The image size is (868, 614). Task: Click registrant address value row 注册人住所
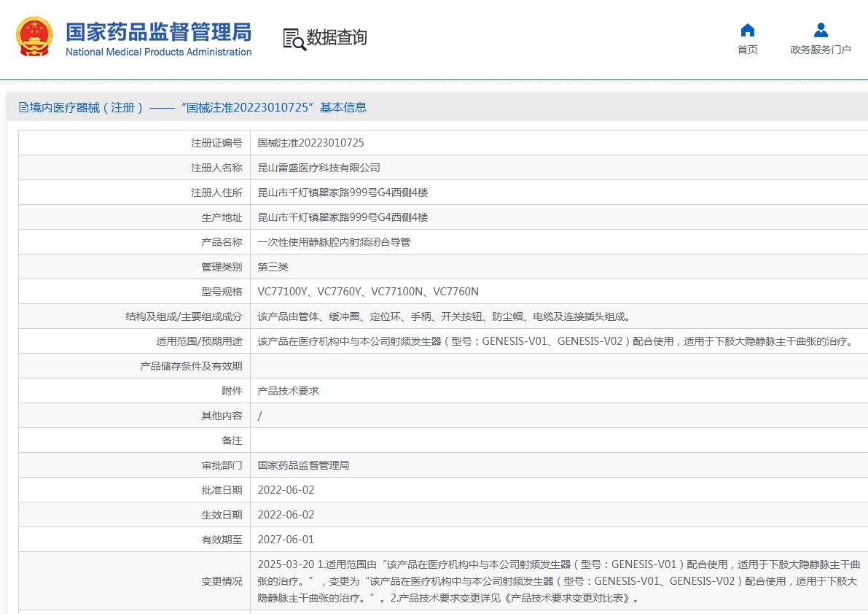343,193
